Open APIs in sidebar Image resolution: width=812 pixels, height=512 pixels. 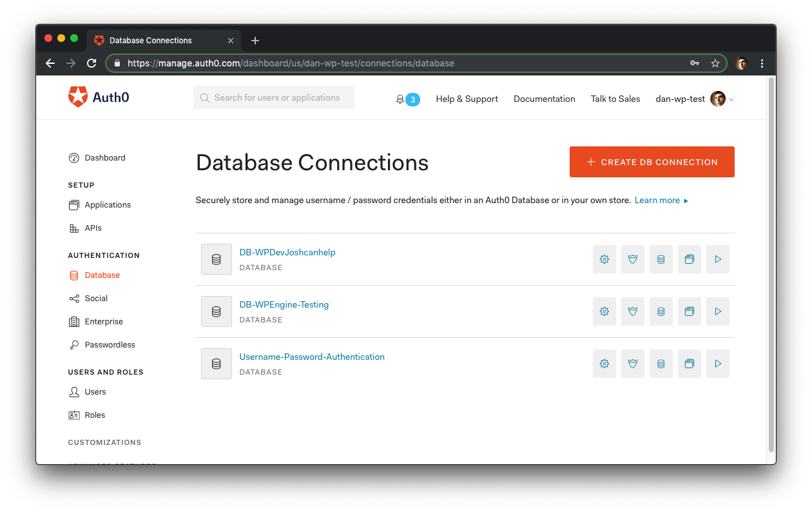tap(84, 228)
